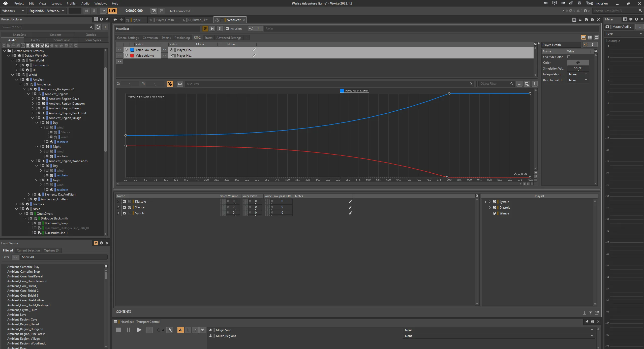
Task: Click the pencil edit icon next to Diastole
Action: [x=350, y=201]
